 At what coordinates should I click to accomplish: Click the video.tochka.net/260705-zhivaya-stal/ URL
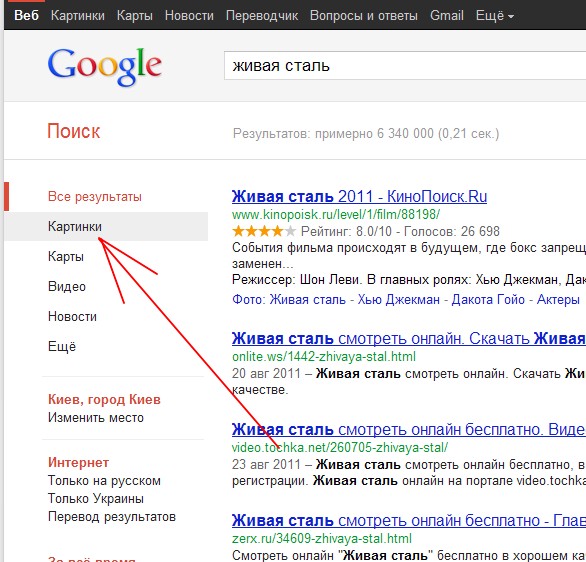[340, 447]
